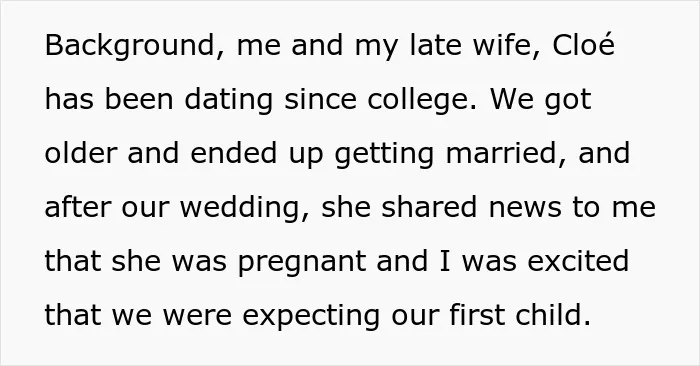This screenshot has width=700, height=366.
Task: Click the word "since" in the second line
Action: point(320,99)
